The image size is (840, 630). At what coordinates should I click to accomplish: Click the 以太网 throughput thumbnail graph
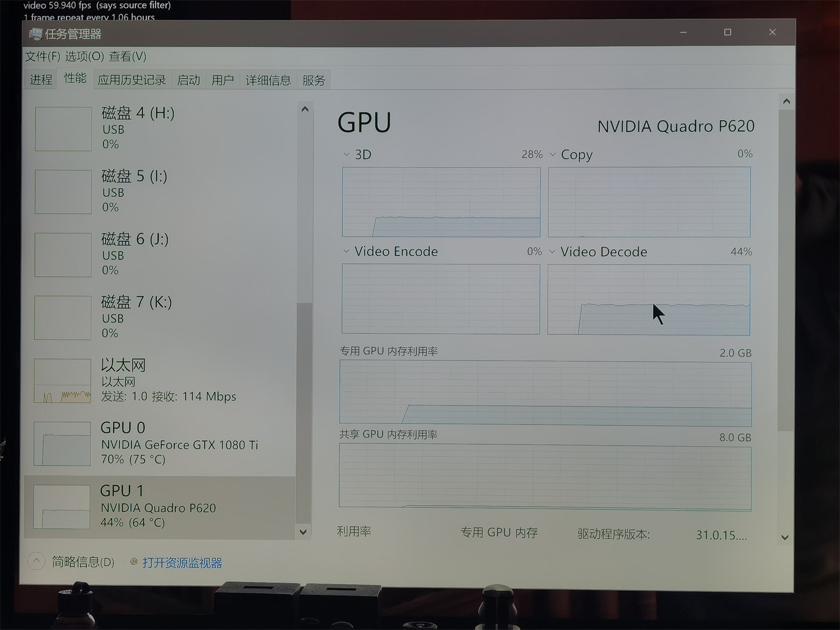pos(63,381)
